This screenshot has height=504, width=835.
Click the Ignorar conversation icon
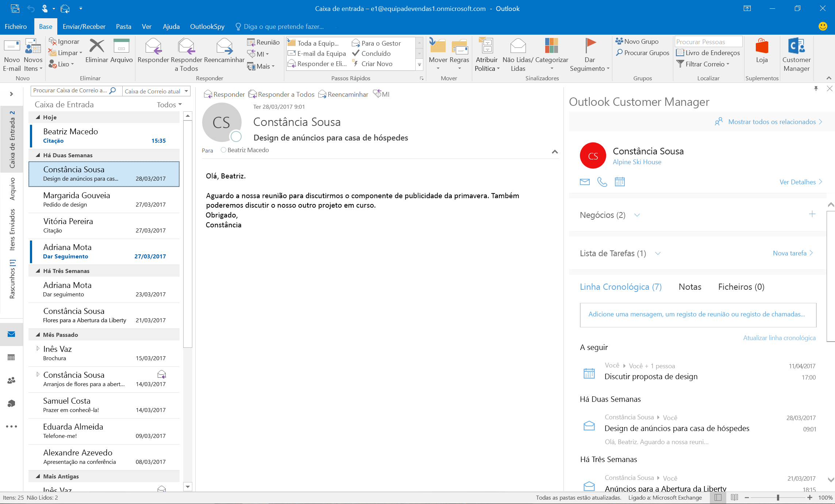53,42
